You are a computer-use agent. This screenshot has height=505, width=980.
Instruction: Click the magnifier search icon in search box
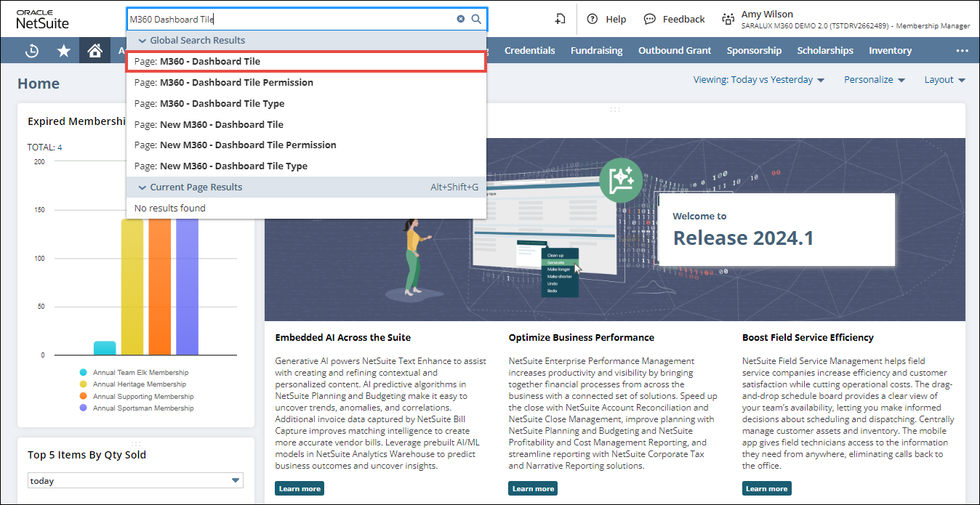(476, 20)
